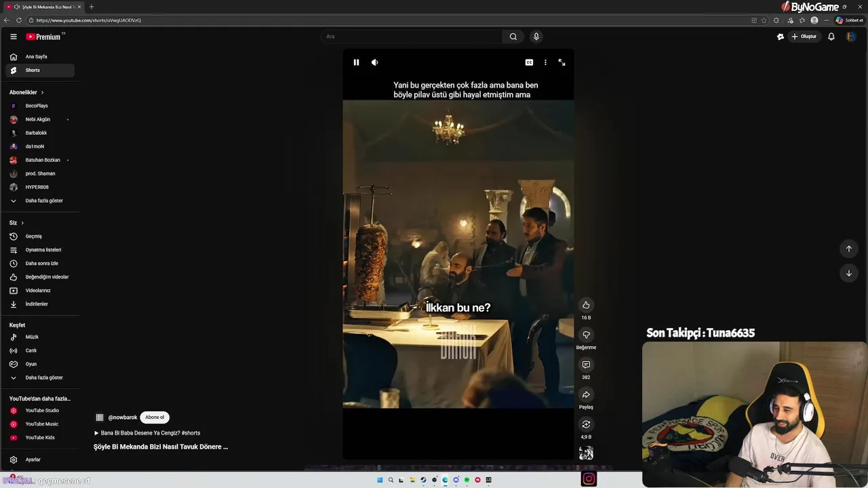The width and height of the screenshot is (868, 488).
Task: Open Ana Sayfa in sidebar
Action: click(x=40, y=57)
